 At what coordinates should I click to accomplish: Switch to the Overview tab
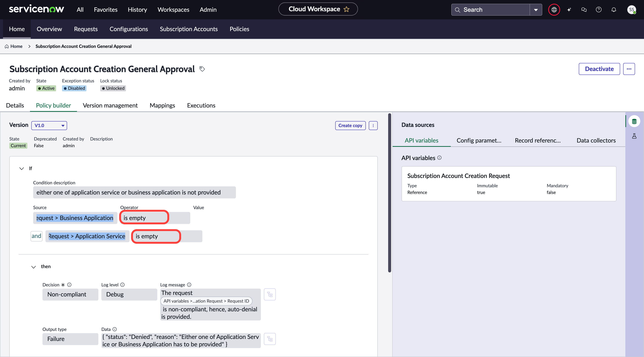coord(49,29)
